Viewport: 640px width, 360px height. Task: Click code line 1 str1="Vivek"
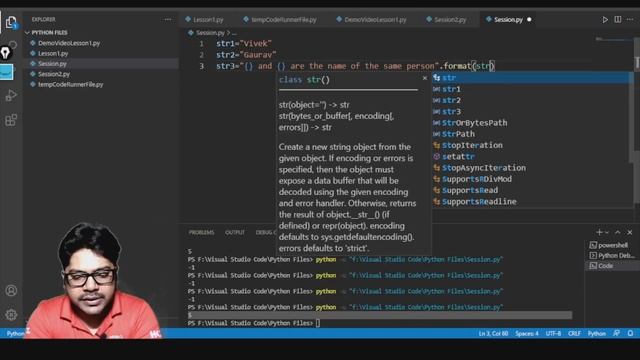point(244,43)
